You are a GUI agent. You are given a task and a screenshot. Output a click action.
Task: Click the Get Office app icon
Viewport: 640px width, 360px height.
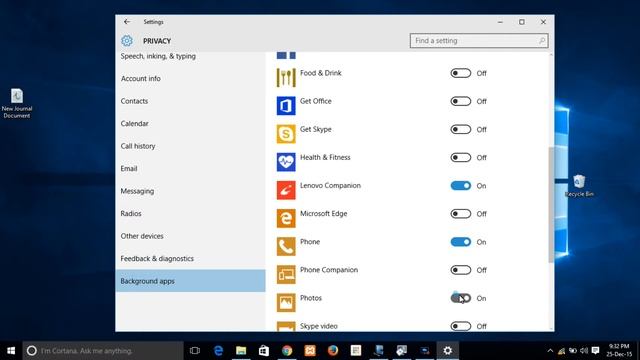pyautogui.click(x=286, y=105)
